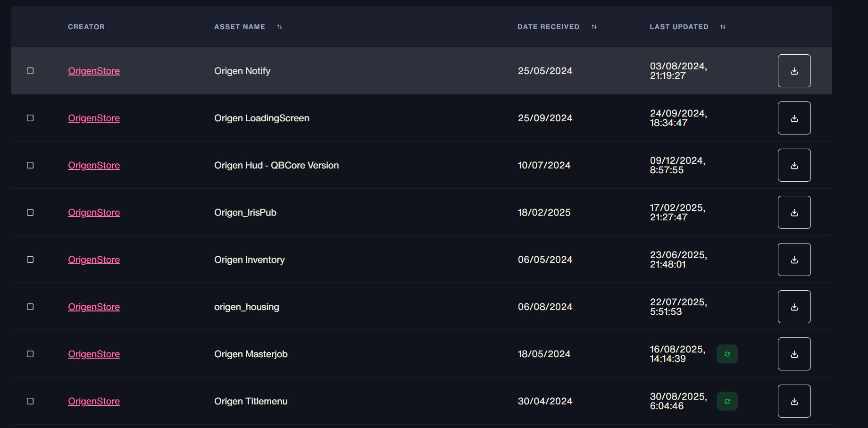Click date received 10/07/2024
Screen dimensions: 868x428
point(544,165)
